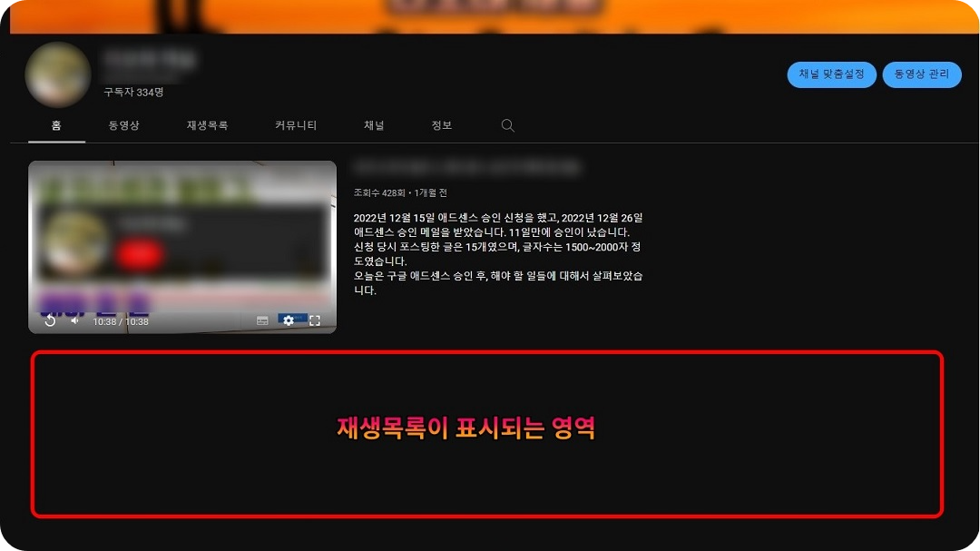Screen dimensions: 980x551
Task: Click the 애드센스 승인 video description text
Action: click(497, 254)
